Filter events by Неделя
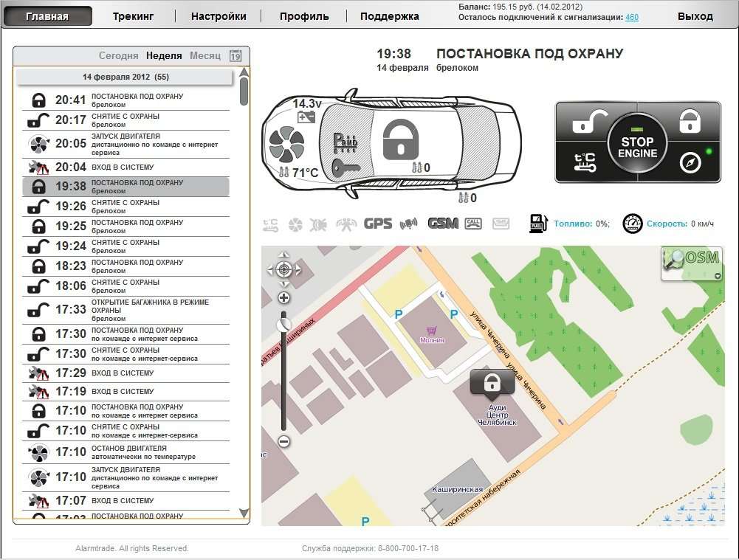 164,55
